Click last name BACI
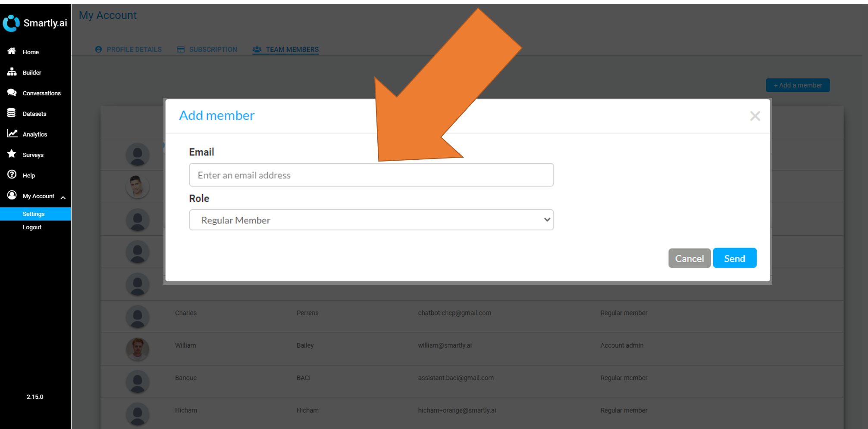Viewport: 868px width, 429px height. tap(304, 378)
